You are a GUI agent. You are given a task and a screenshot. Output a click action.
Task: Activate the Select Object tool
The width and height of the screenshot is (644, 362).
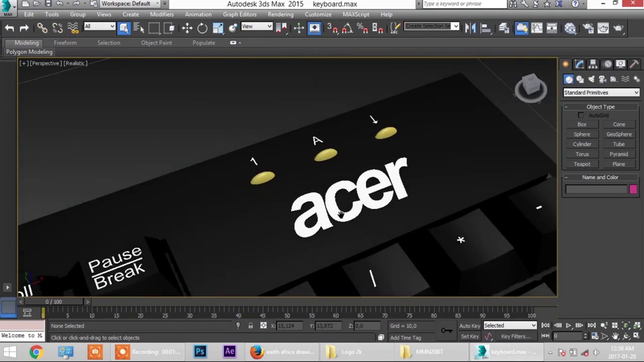[124, 28]
